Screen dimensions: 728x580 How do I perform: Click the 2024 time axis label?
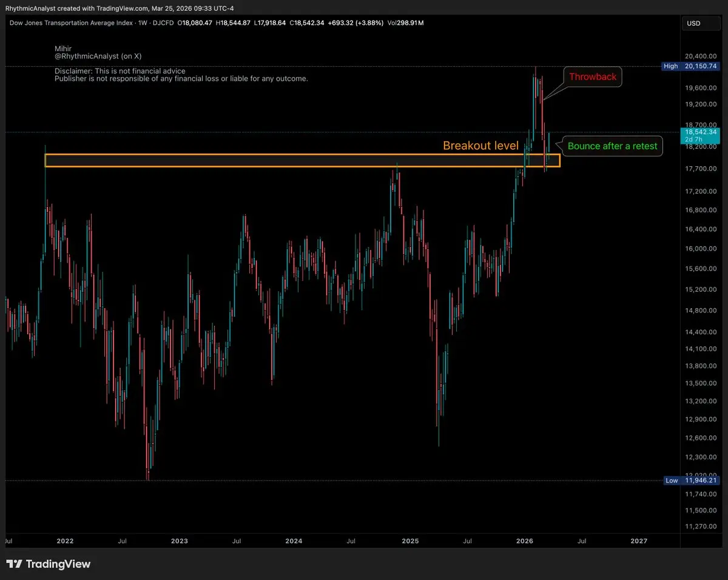coord(294,540)
